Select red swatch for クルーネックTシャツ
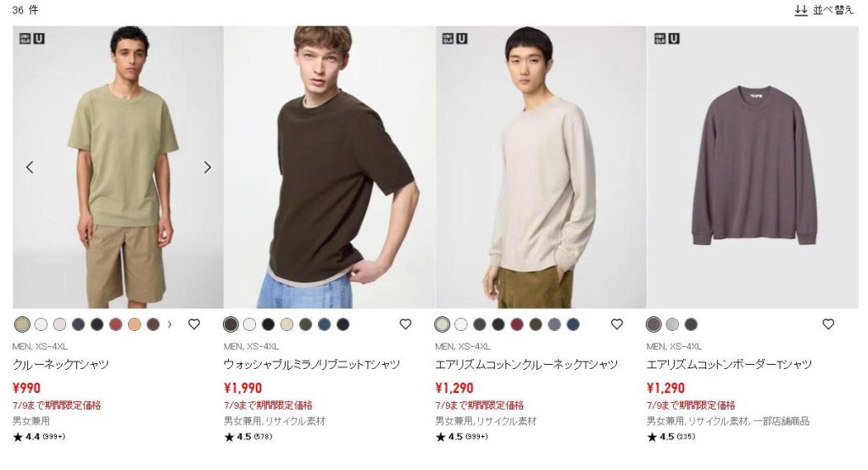The image size is (868, 470). (x=115, y=324)
